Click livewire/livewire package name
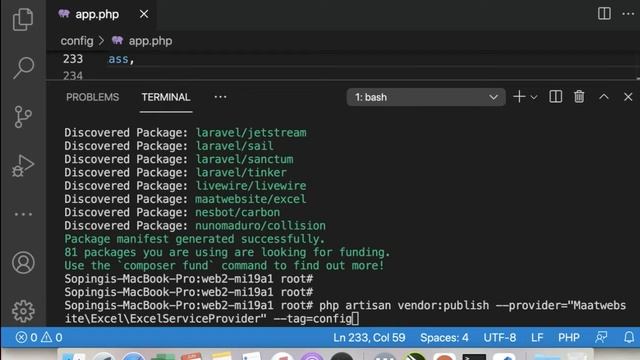Screen dimensions: 640x360 [x=251, y=186]
